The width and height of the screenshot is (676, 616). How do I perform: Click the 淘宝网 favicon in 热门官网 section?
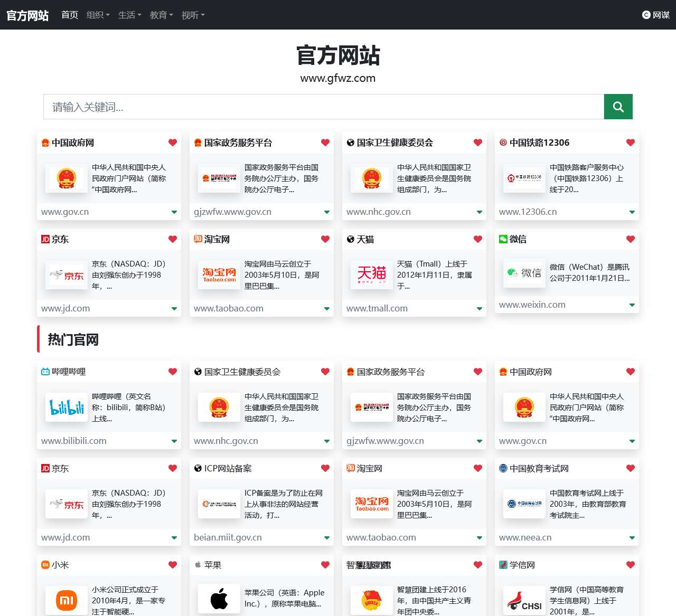point(351,468)
